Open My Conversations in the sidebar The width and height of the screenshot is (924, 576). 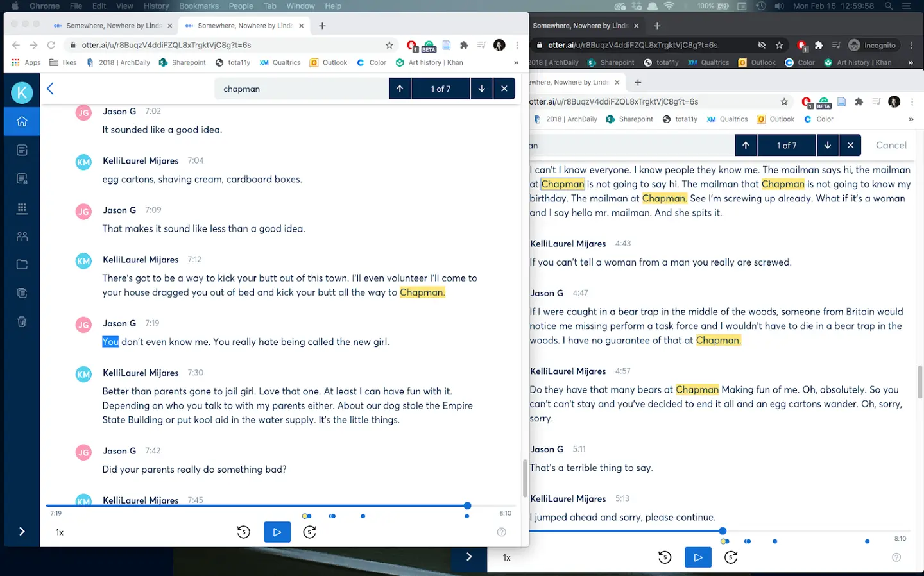coord(22,149)
